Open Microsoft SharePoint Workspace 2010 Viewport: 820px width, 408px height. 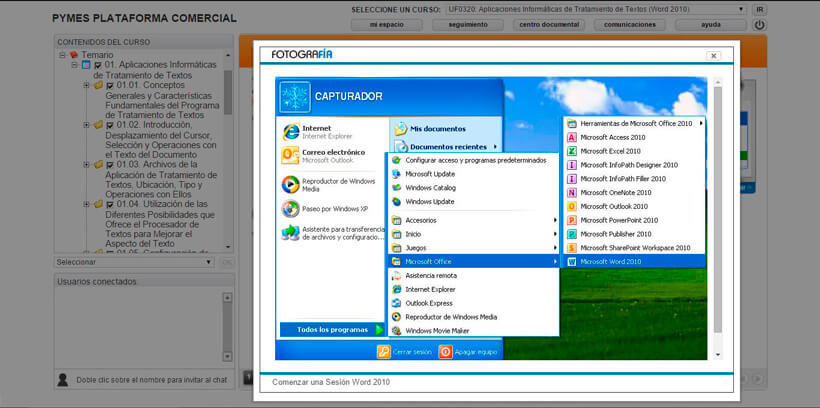pos(635,248)
